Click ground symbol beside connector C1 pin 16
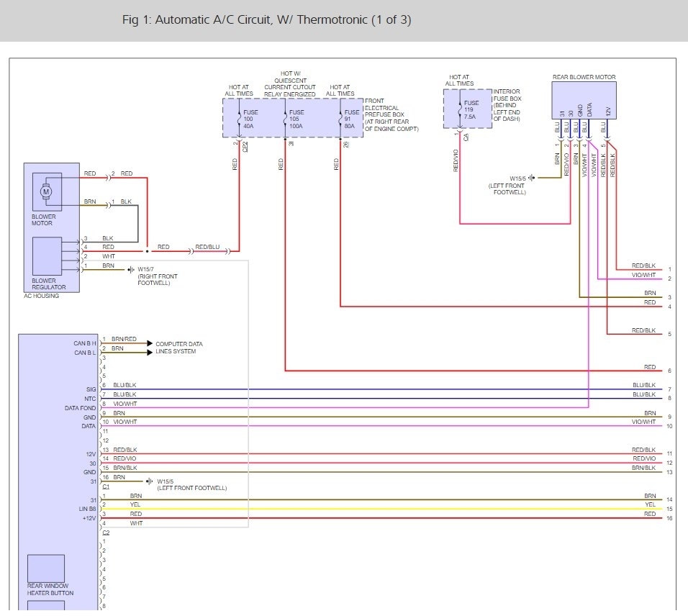This screenshot has height=616, width=688. pos(148,481)
